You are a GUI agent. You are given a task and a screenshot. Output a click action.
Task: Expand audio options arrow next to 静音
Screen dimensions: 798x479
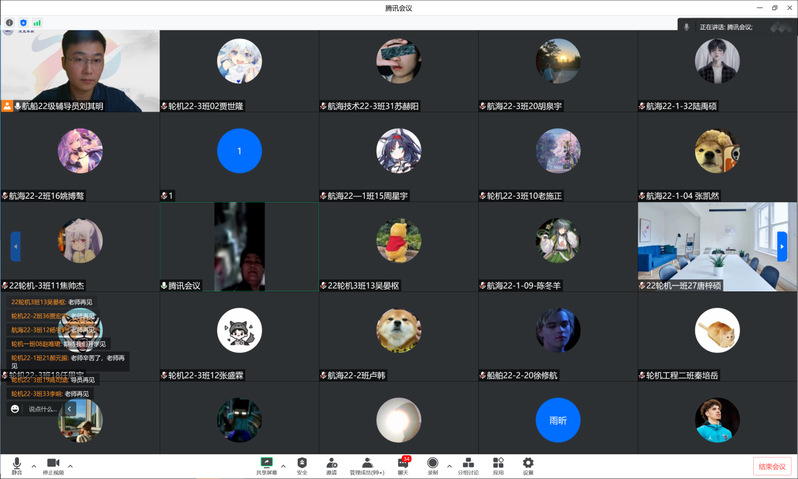33,465
